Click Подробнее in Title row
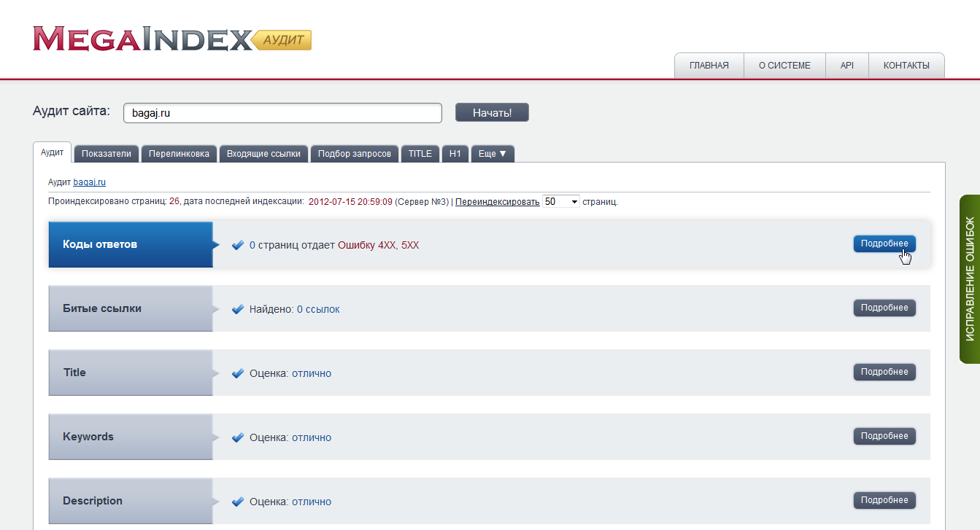This screenshot has height=530, width=980. tap(884, 372)
